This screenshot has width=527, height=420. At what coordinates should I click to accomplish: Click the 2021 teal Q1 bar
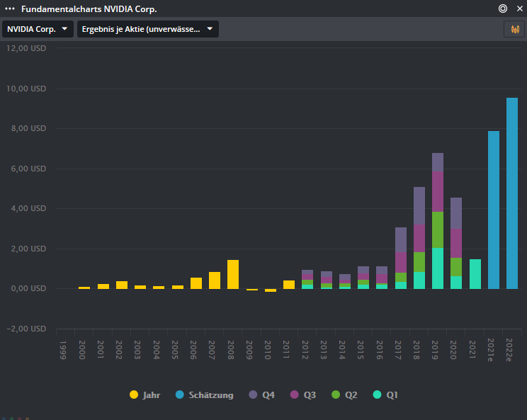[475, 274]
